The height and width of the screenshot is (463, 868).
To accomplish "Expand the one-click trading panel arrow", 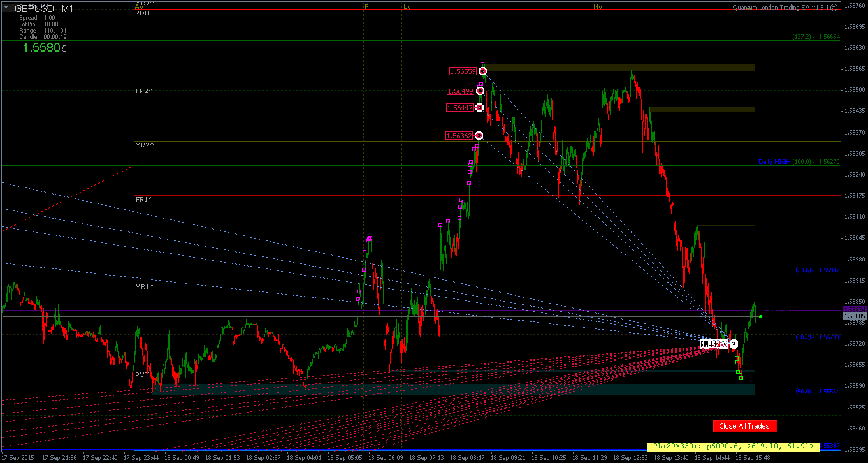I will tap(6, 7).
